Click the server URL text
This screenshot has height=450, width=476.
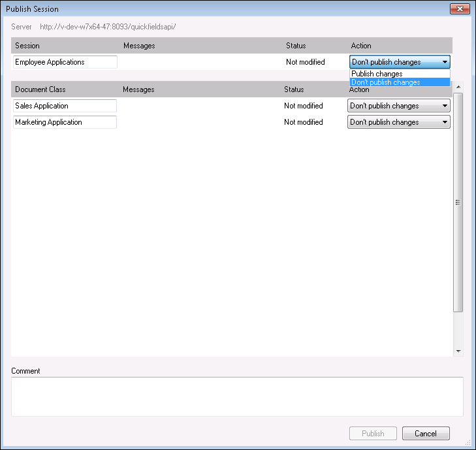point(108,27)
